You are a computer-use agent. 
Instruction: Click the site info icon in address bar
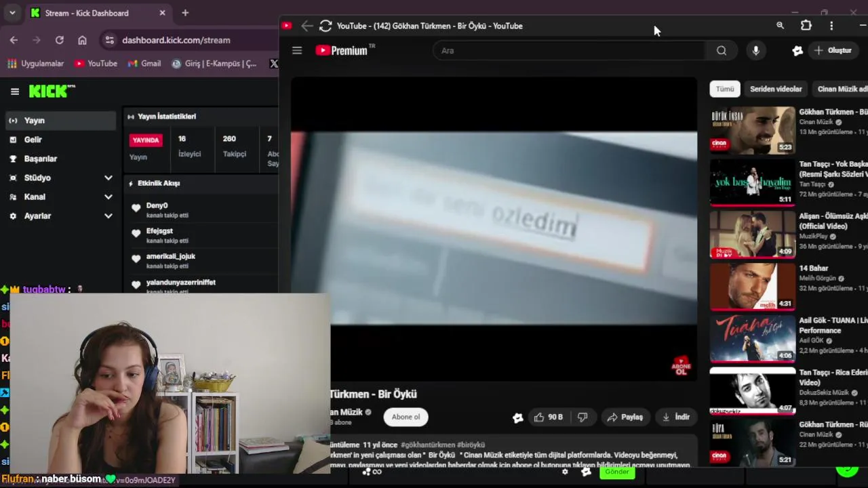click(110, 40)
